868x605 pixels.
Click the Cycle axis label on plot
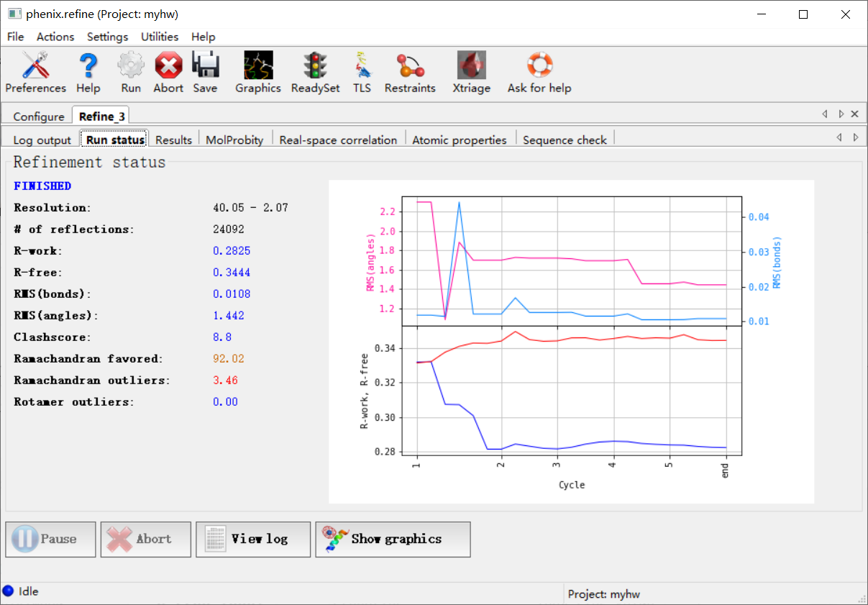pyautogui.click(x=572, y=485)
